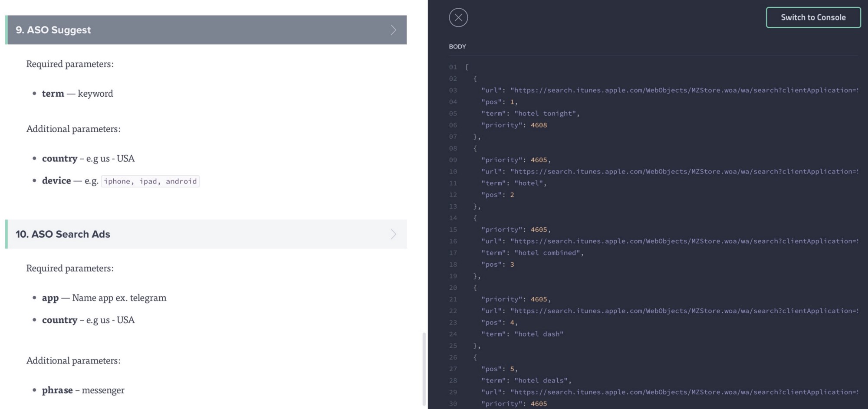Click the bold 'term' parameter under ASO Suggest
Viewport: 868px width, 409px height.
(53, 94)
